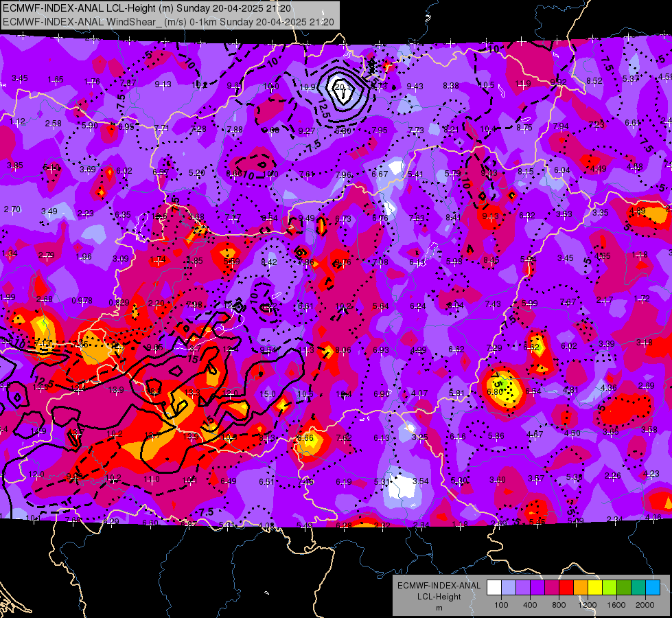The image size is (672, 618).
Task: Click the grid value "8.06"
Action: 343,350
